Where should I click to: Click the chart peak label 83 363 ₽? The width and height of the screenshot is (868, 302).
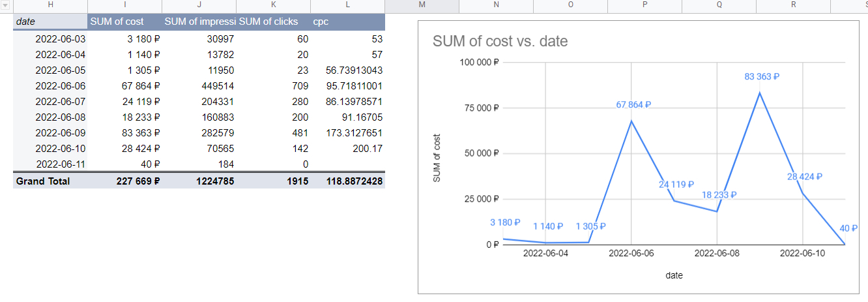pos(762,77)
